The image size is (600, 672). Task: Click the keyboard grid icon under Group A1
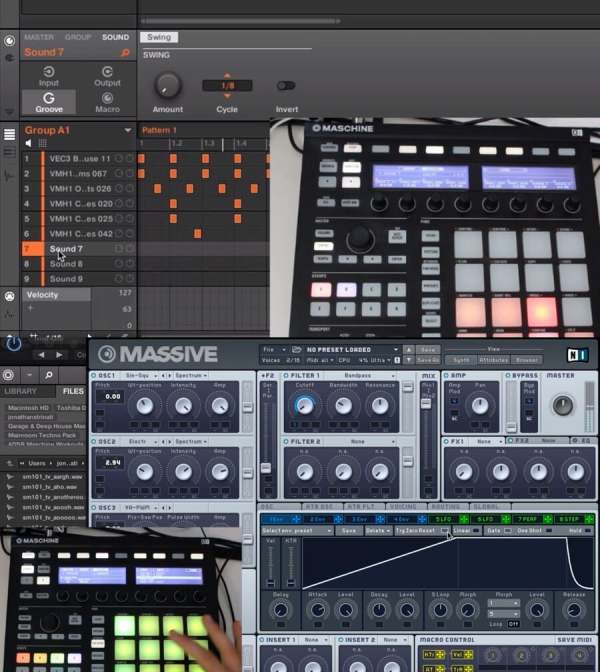42,143
